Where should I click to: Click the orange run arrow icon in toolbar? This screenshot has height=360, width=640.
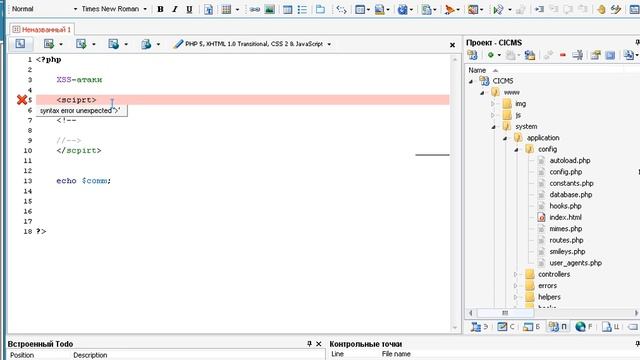(x=450, y=9)
